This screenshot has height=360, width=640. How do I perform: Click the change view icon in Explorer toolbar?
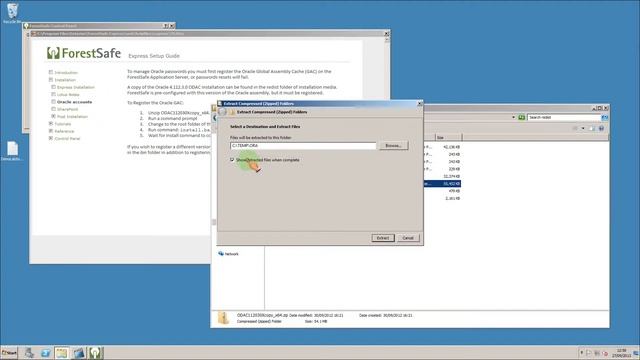coord(576,129)
